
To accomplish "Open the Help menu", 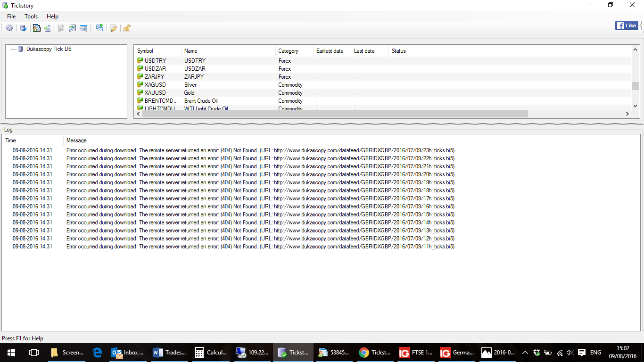I will (x=52, y=16).
